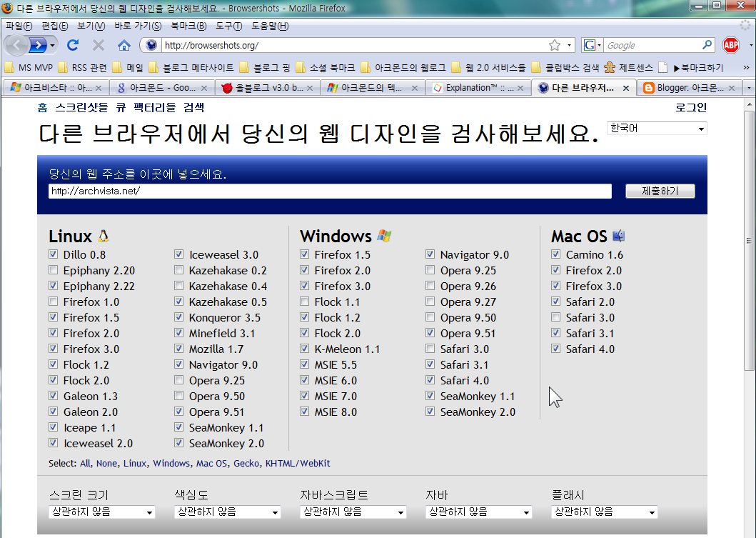Click the site identity globe icon in address bar

click(151, 45)
